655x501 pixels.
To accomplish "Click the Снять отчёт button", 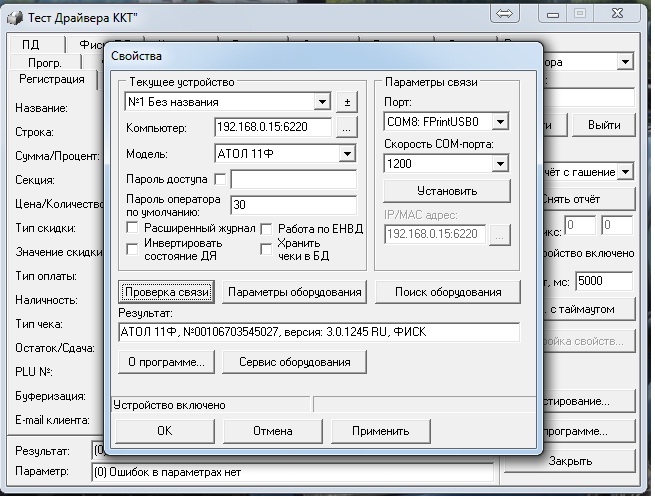I will click(x=589, y=199).
